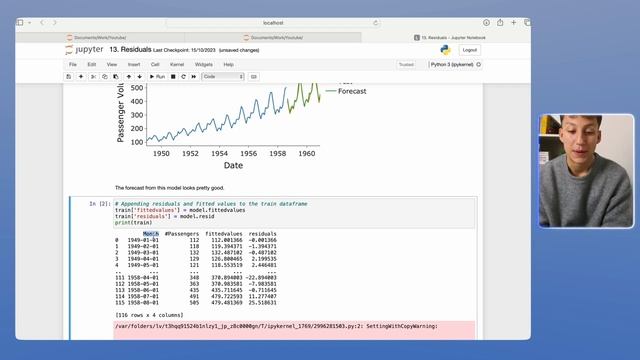
Task: Open the Cell menu
Action: point(155,64)
